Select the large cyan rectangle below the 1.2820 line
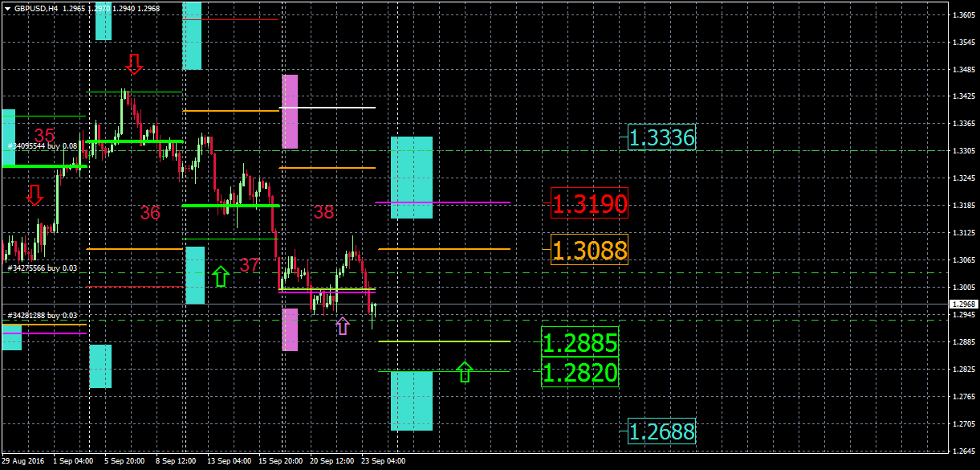This screenshot has width=980, height=470. (x=412, y=401)
